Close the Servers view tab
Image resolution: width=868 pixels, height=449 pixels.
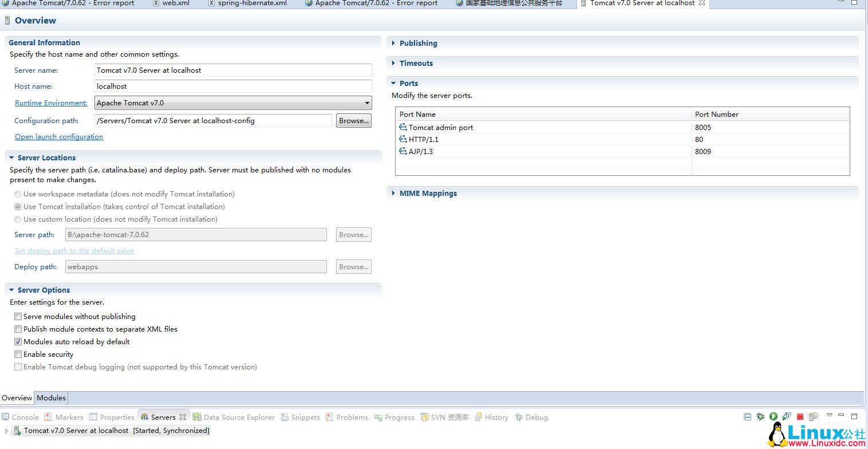tap(183, 418)
